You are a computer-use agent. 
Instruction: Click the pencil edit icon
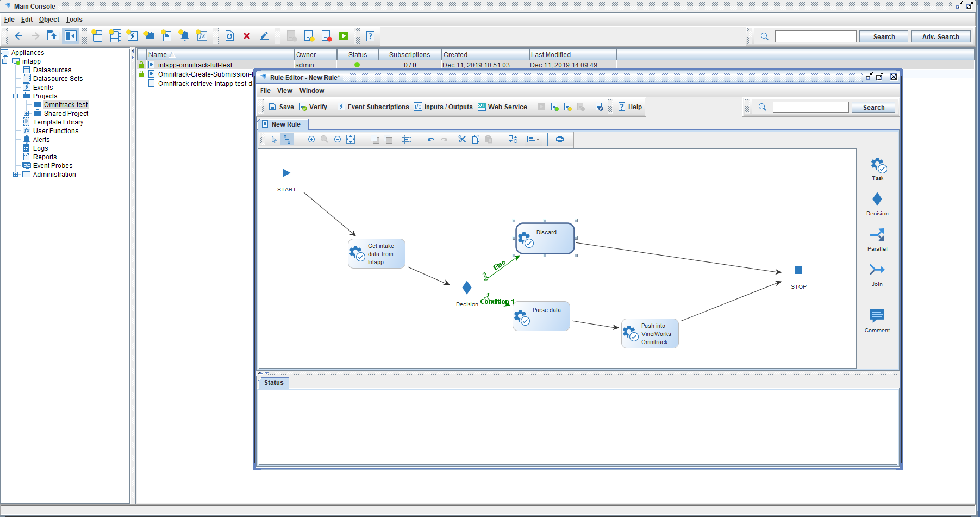264,36
